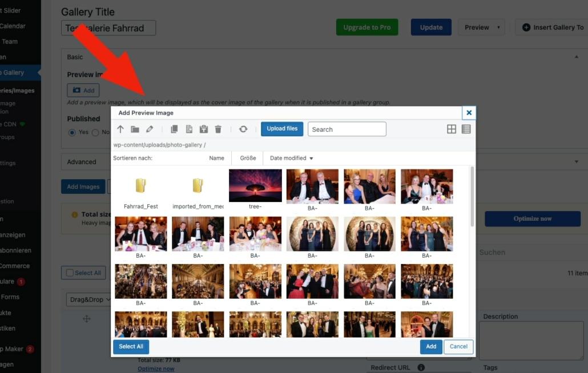Click the rename pencil icon
Image resolution: width=588 pixels, height=373 pixels.
(150, 129)
